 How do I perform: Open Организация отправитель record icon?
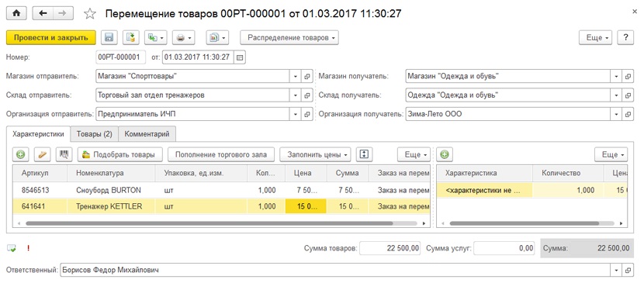306,114
